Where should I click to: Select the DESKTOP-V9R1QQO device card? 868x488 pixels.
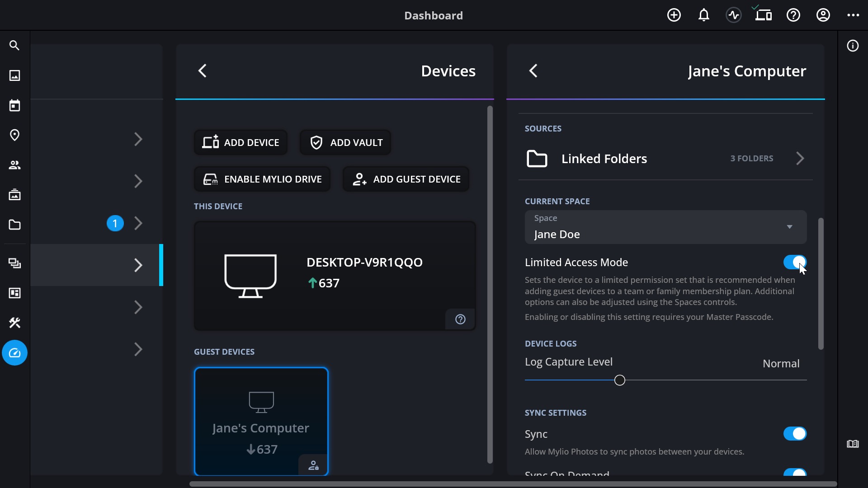[x=335, y=276]
